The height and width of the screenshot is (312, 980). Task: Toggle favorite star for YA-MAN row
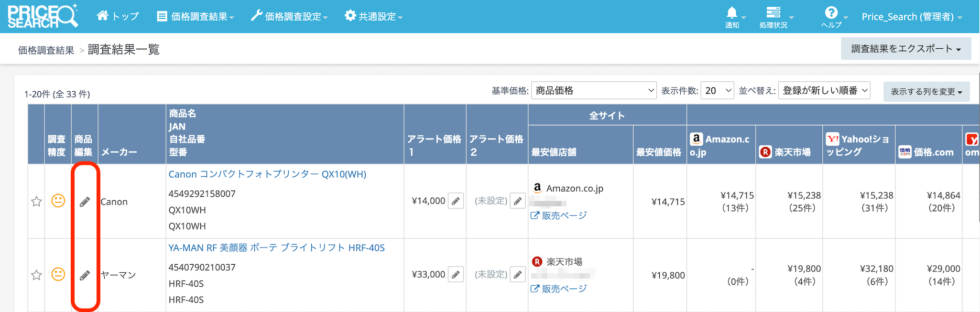36,275
